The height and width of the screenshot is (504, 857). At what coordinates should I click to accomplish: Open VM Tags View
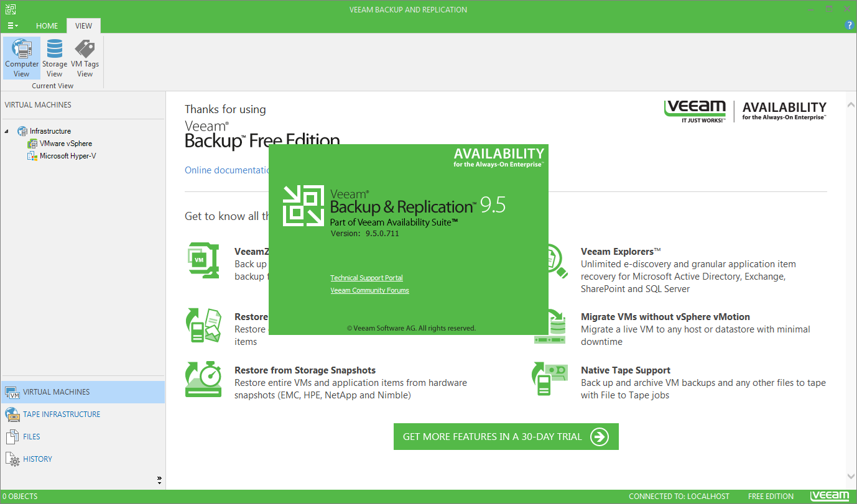click(x=85, y=58)
